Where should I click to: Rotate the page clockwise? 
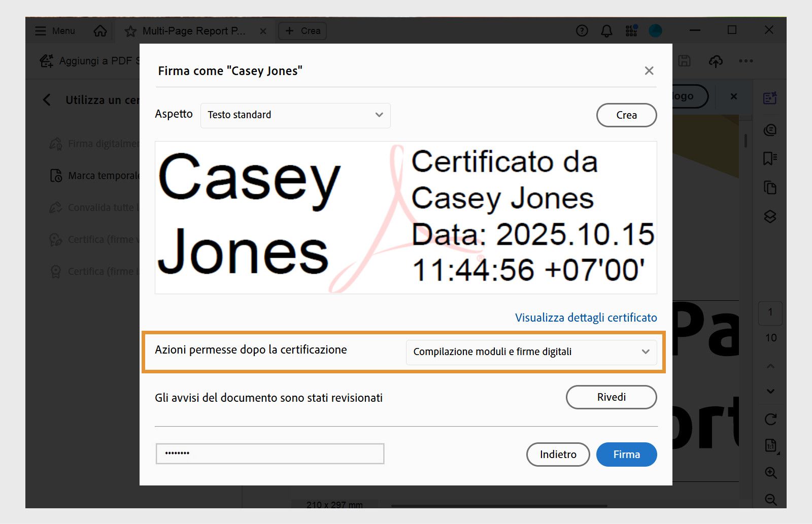click(x=770, y=420)
